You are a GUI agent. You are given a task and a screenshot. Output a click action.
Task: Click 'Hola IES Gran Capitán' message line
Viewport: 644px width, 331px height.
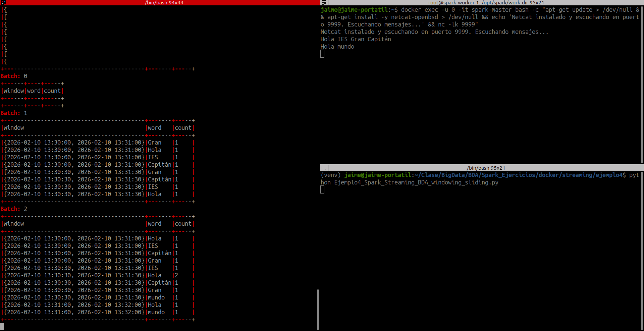coord(356,39)
